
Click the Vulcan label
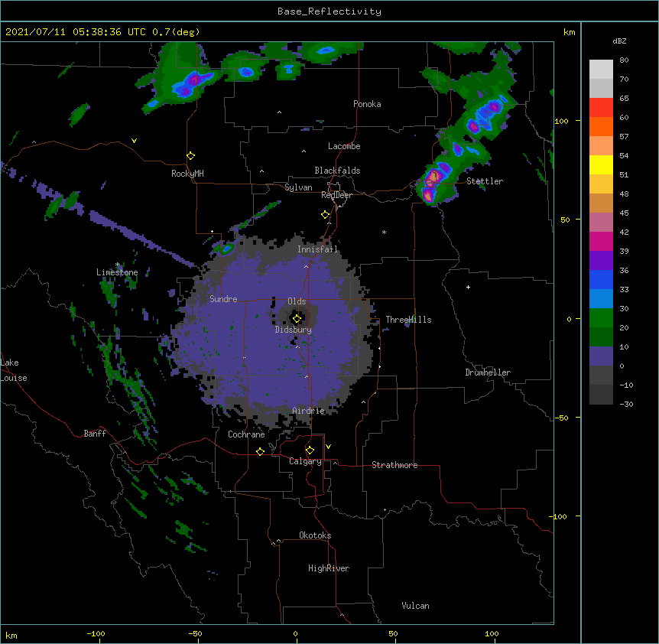pyautogui.click(x=415, y=606)
